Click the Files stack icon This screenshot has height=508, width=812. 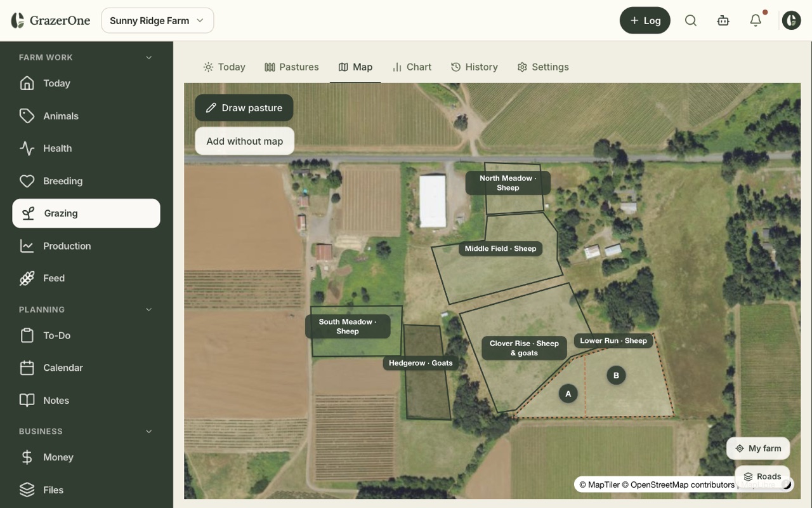27,490
